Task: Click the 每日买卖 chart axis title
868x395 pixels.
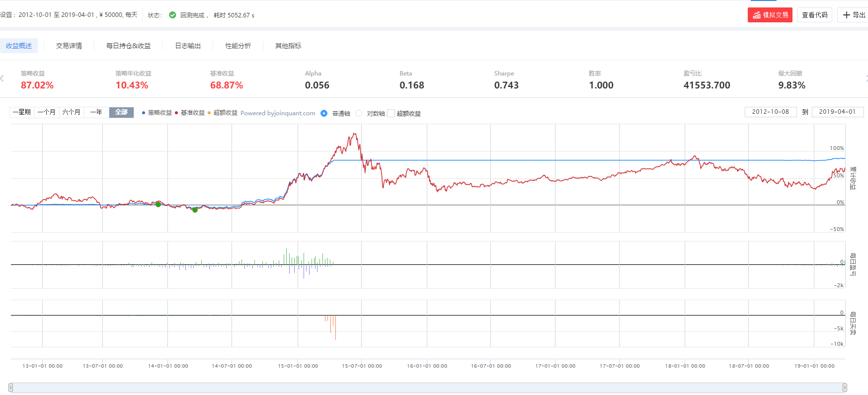Action: pyautogui.click(x=853, y=323)
